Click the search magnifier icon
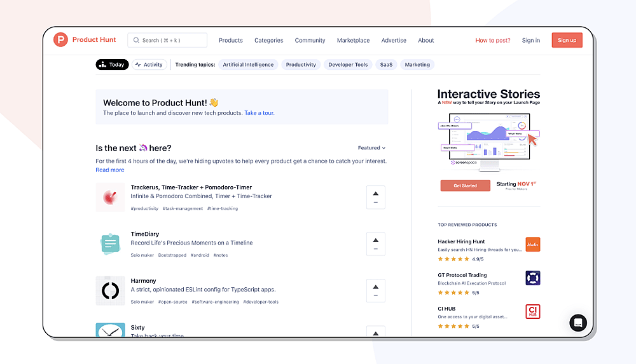Viewport: 636px width, 364px height. pyautogui.click(x=136, y=40)
